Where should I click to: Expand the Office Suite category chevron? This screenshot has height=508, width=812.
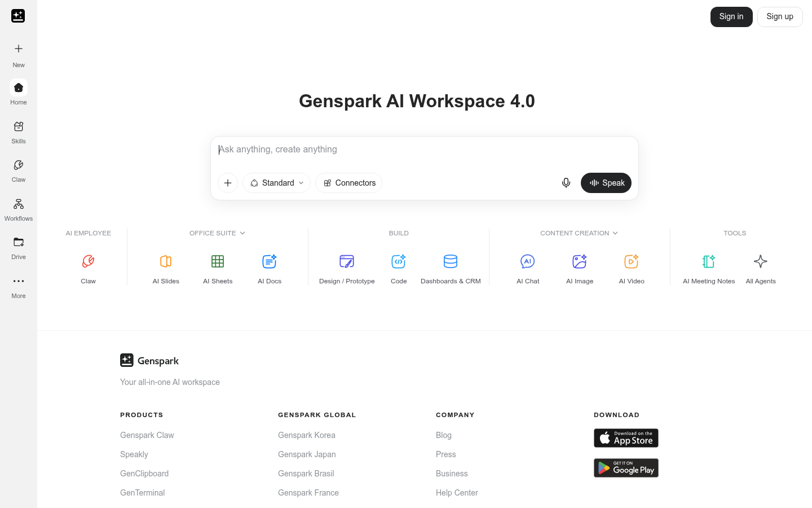coord(242,233)
